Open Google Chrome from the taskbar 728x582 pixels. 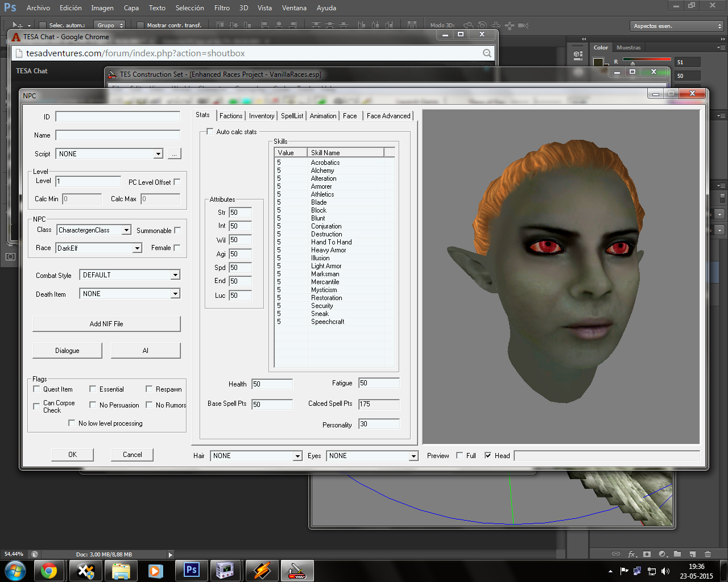coord(49,570)
